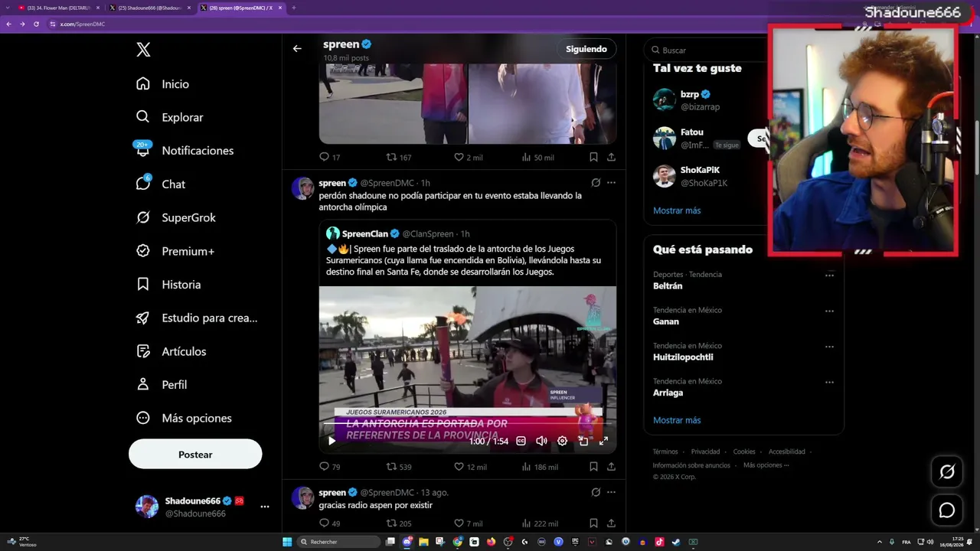The width and height of the screenshot is (980, 551).
Task: Open Estudio para creadores in the sidebar
Action: (196, 318)
